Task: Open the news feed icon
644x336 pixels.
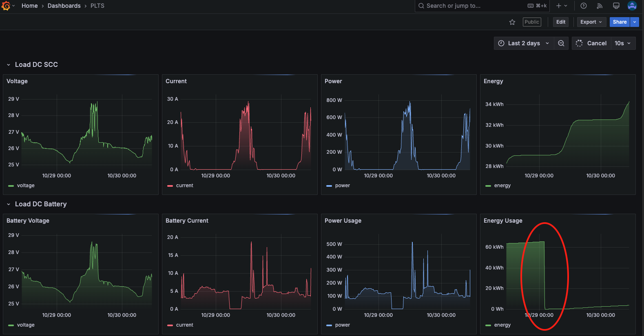Action: pos(600,6)
